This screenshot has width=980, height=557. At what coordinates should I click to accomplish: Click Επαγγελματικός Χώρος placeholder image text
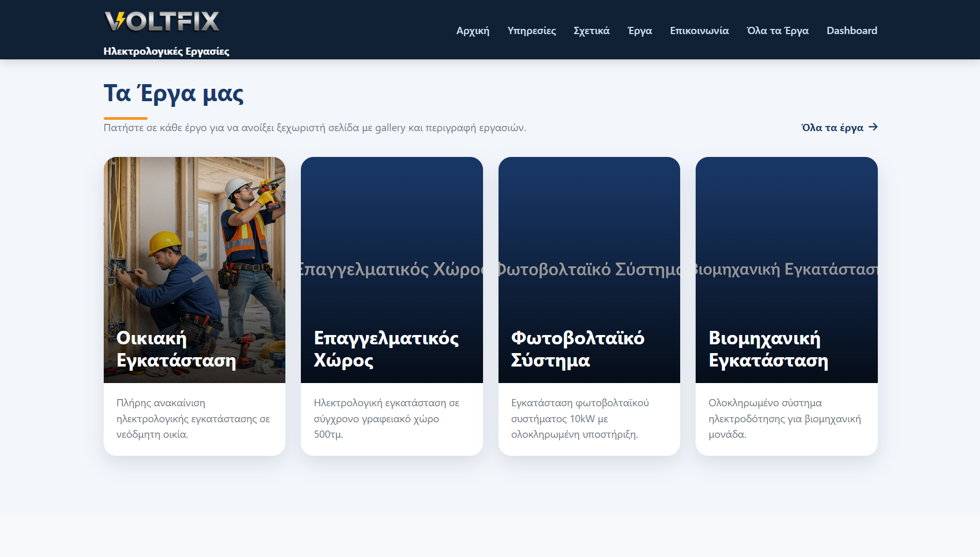tap(392, 269)
